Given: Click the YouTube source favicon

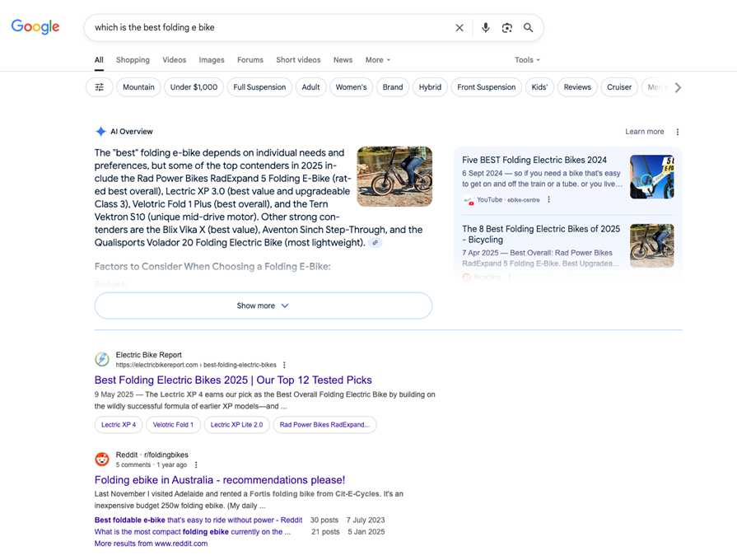Looking at the screenshot, I should point(467,200).
